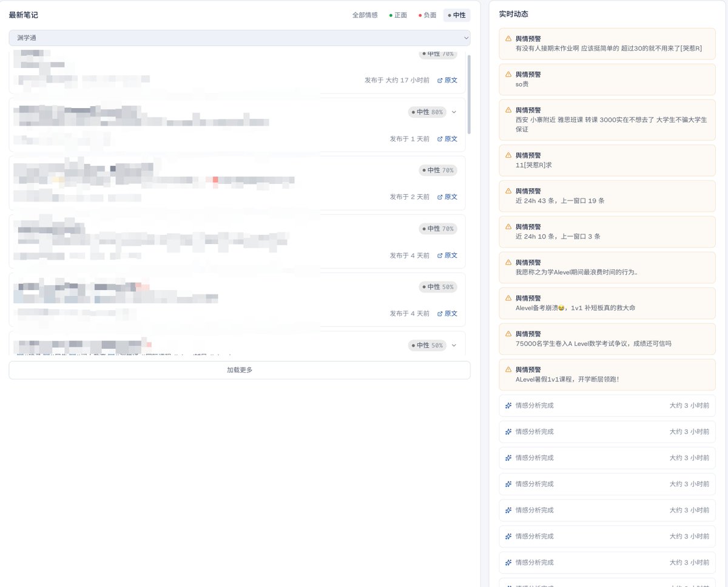Screen dimensions: 728x587
Task: Click warning icon on 近 24h 10 条 alert
Action: (x=508, y=226)
